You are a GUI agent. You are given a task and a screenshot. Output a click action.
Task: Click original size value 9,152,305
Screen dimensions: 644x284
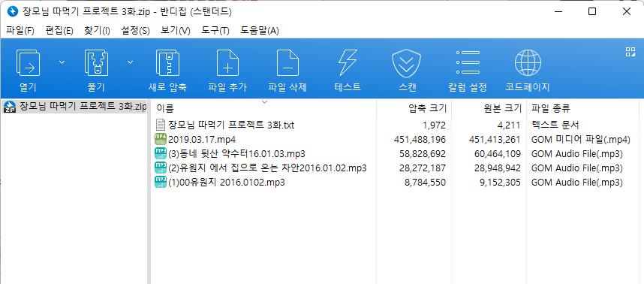tap(500, 183)
